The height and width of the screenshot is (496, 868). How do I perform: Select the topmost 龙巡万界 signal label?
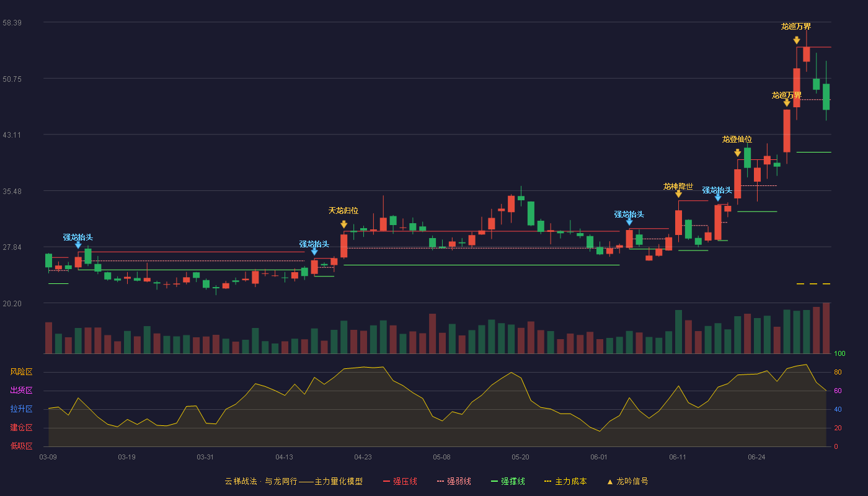point(796,27)
